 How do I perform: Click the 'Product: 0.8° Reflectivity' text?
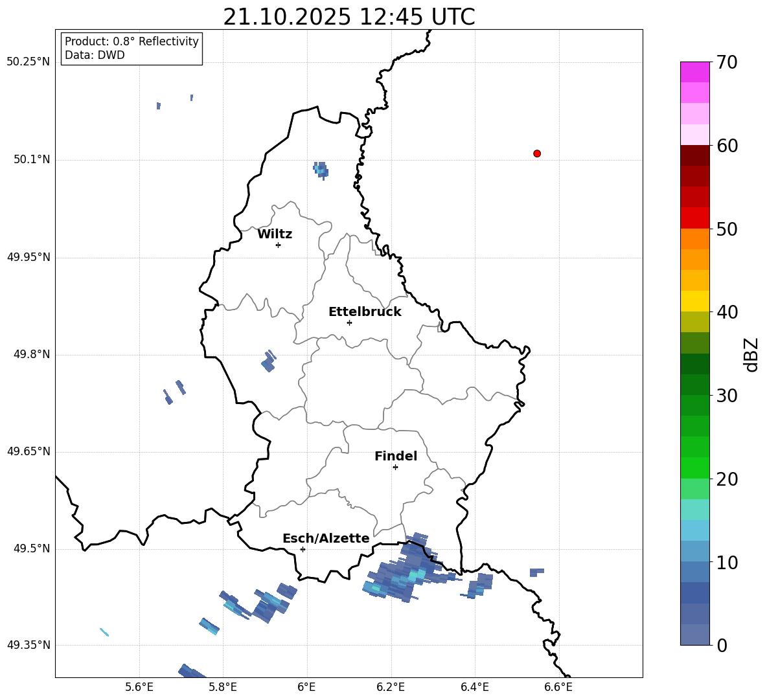pos(132,41)
